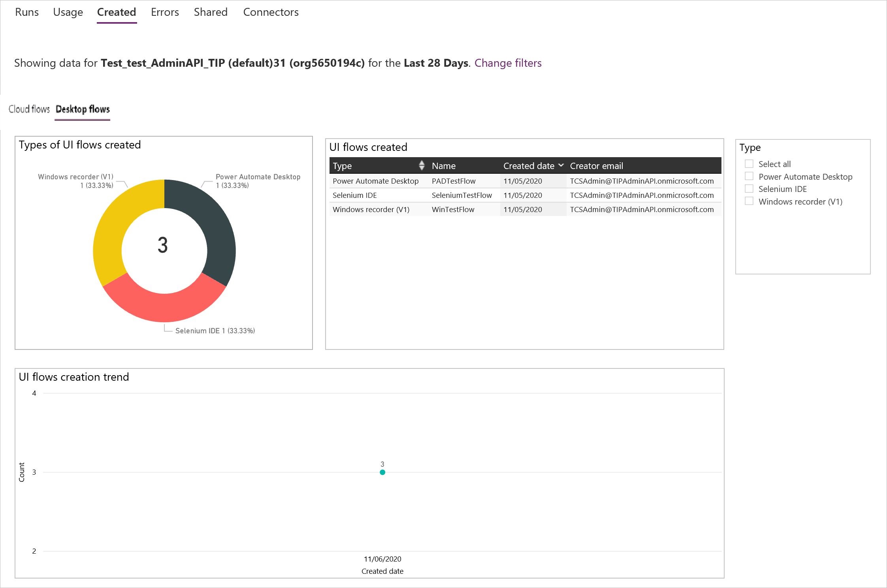Click Change filters link
The width and height of the screenshot is (887, 588).
click(x=509, y=63)
